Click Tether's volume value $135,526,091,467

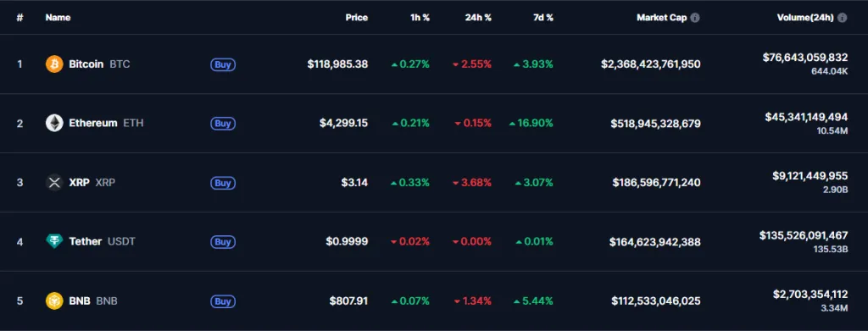[804, 235]
